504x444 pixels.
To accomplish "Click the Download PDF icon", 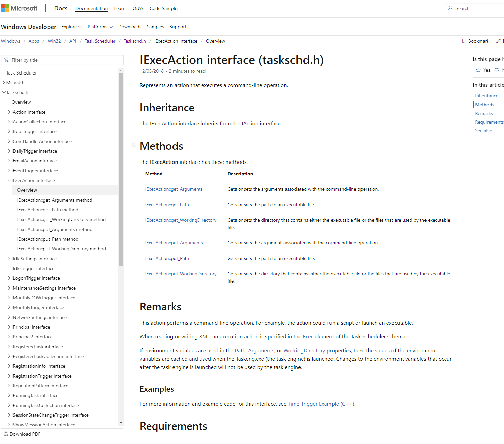I will [6, 434].
